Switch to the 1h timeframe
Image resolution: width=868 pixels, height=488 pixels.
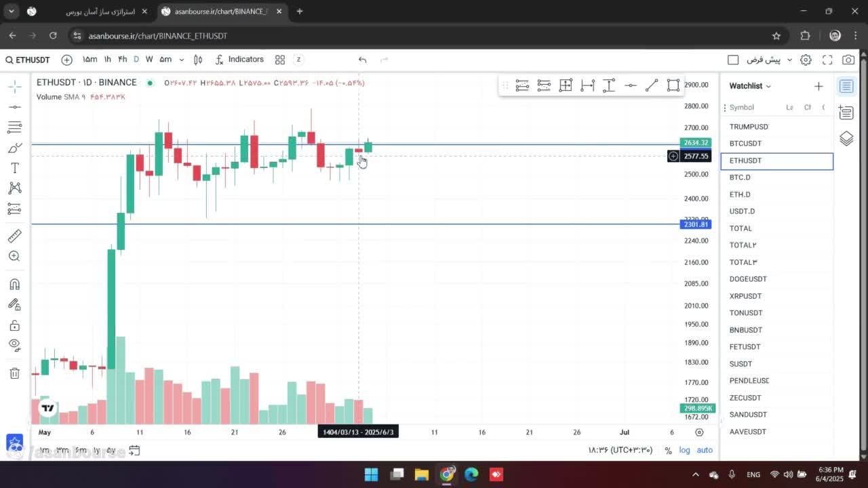[x=107, y=60]
